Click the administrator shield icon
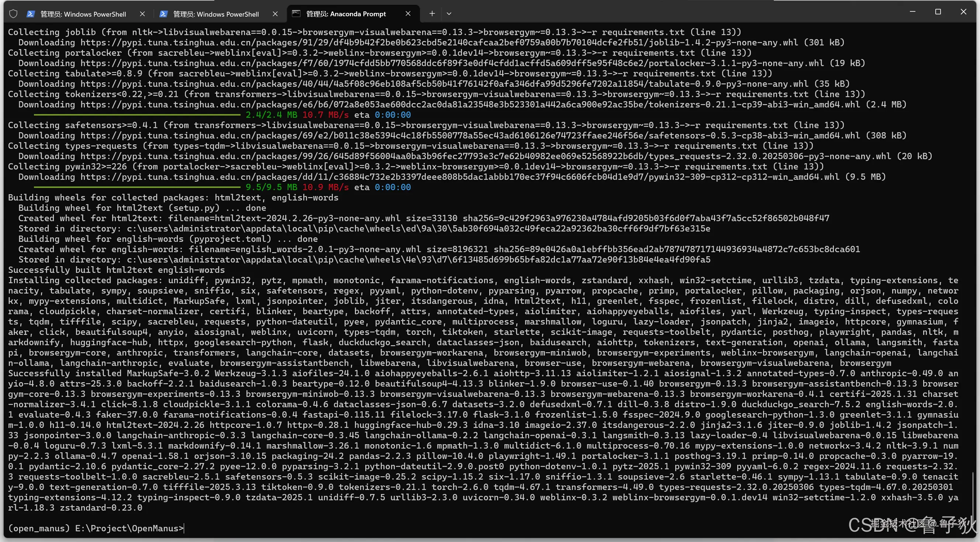The height and width of the screenshot is (542, 980). point(13,14)
